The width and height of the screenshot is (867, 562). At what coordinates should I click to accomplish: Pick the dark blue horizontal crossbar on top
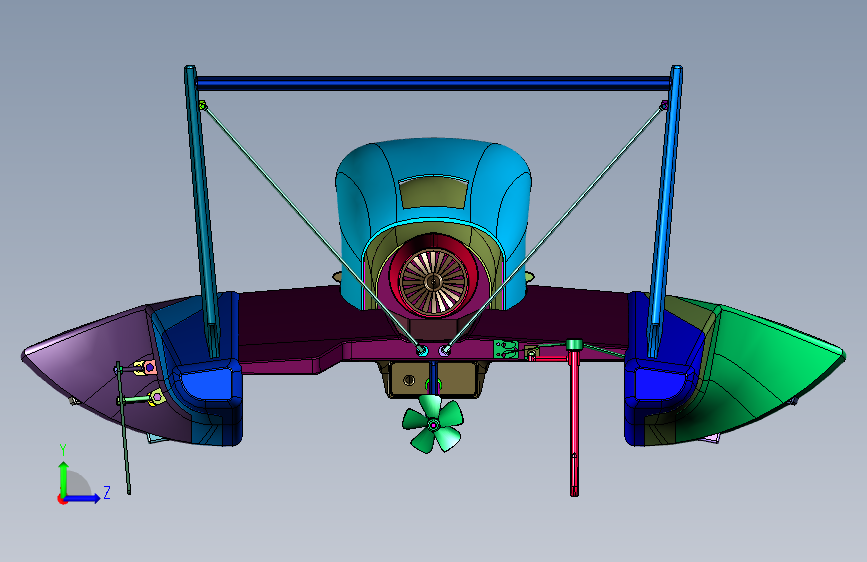click(x=434, y=84)
